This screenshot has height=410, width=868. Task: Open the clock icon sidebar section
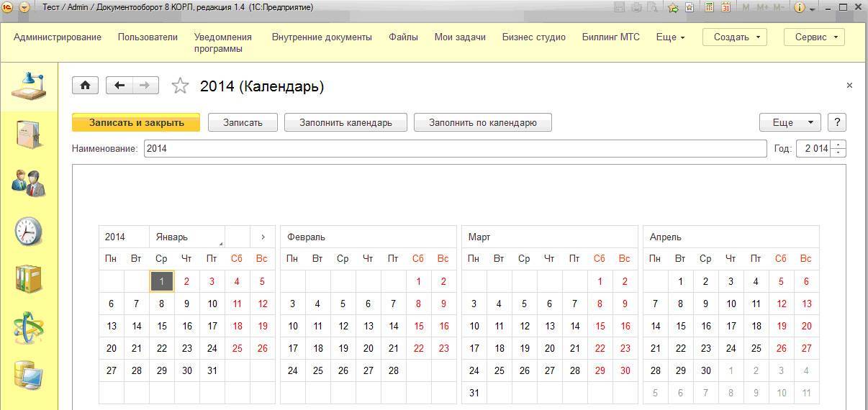click(x=29, y=232)
